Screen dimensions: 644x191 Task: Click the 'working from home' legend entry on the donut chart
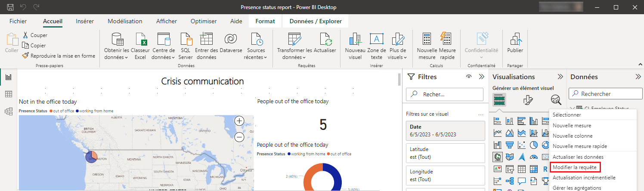point(306,154)
